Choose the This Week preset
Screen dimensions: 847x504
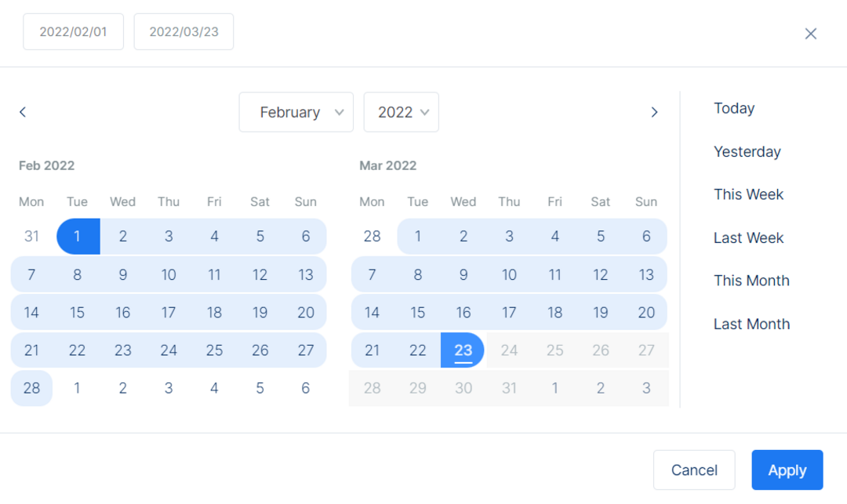pyautogui.click(x=748, y=194)
